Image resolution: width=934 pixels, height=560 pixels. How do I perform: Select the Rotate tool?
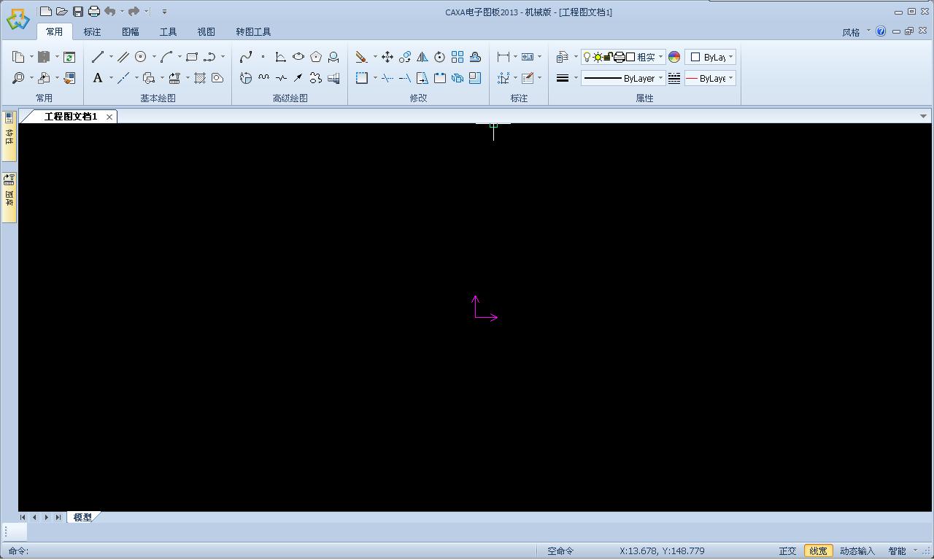[x=440, y=57]
